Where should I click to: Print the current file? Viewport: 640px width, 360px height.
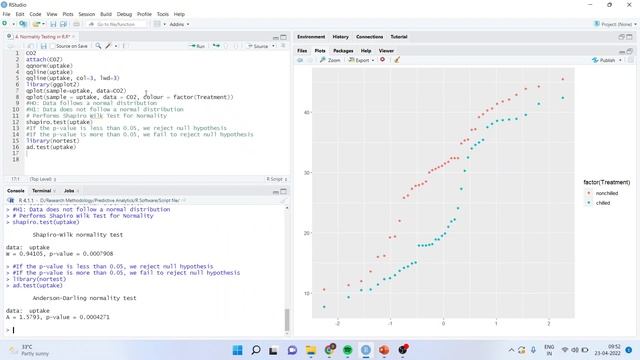[76, 24]
